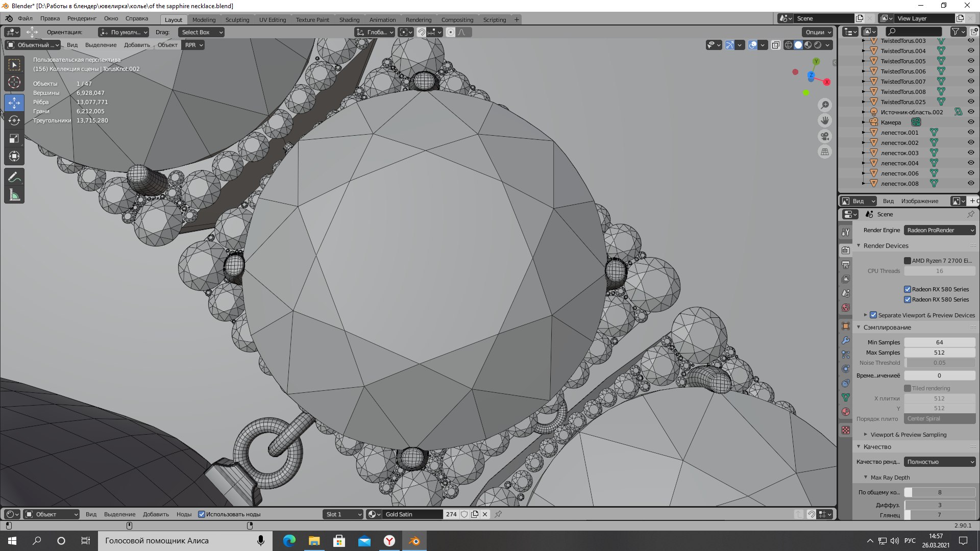This screenshot has height=551, width=980.
Task: Open the Рендеринг menu
Action: [x=82, y=18]
